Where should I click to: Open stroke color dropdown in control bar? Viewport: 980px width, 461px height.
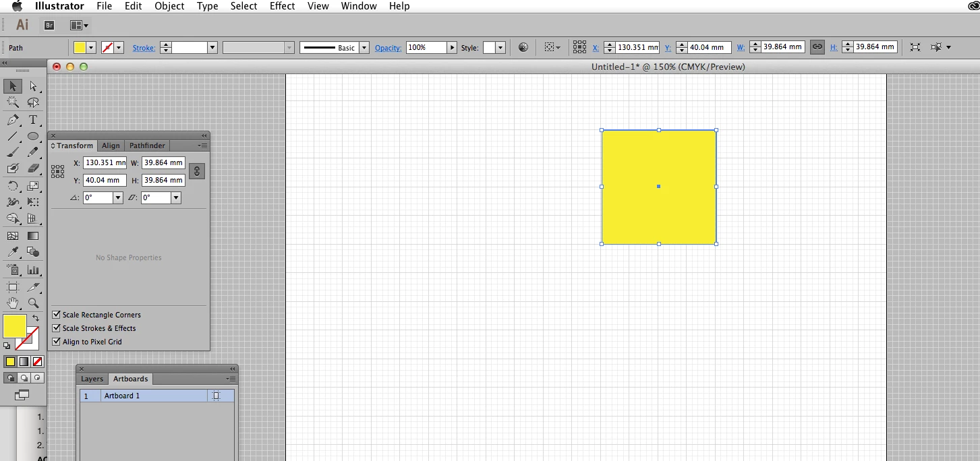pyautogui.click(x=119, y=48)
